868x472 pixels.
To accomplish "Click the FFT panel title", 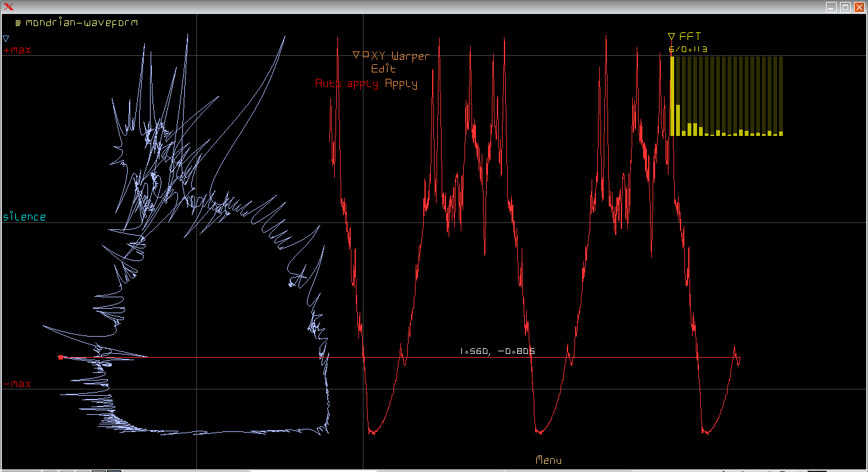I will coord(690,37).
